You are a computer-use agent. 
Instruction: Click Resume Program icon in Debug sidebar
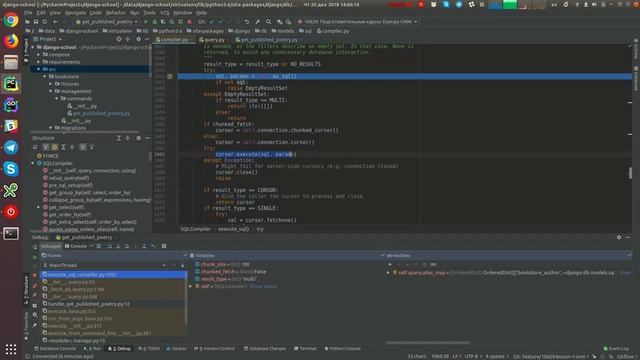pyautogui.click(x=35, y=258)
